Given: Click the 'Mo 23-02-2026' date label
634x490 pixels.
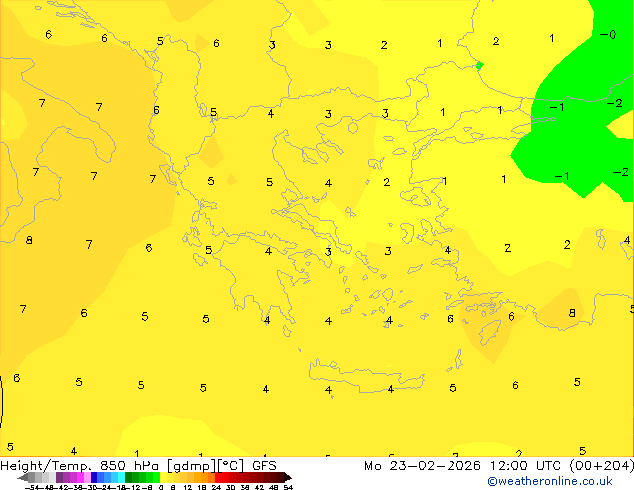Looking at the screenshot, I should (x=423, y=466).
